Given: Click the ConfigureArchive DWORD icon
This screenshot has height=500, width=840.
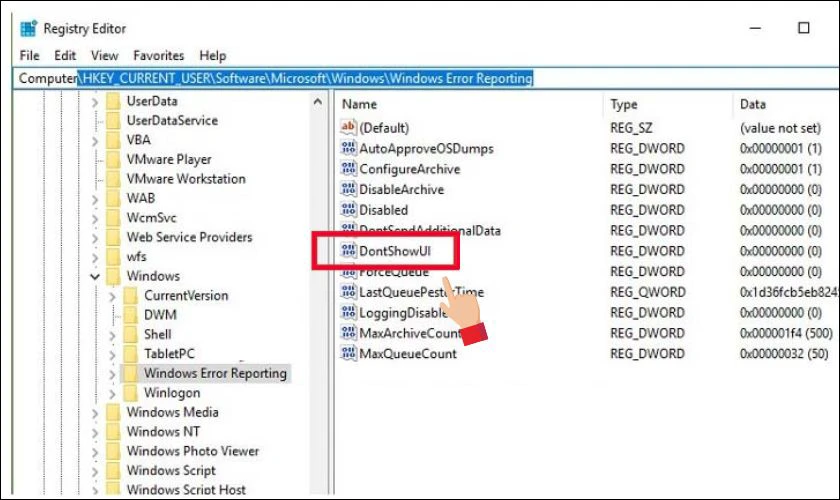Looking at the screenshot, I should 348,168.
